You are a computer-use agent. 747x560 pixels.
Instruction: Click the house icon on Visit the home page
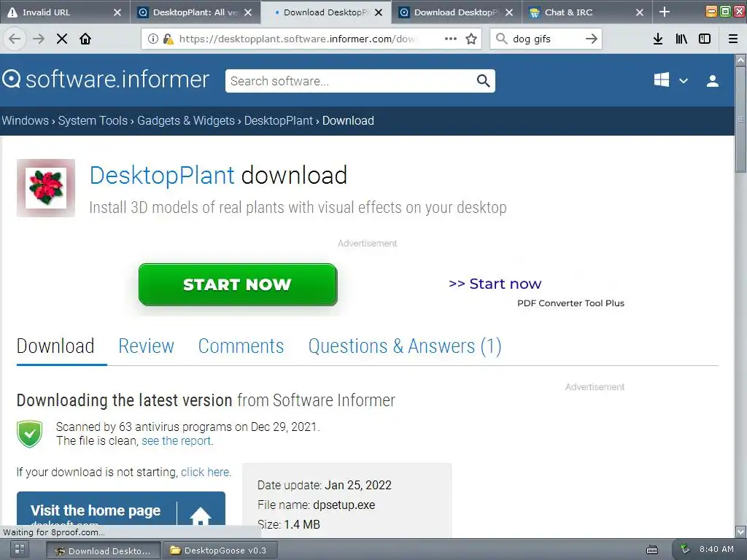(200, 516)
